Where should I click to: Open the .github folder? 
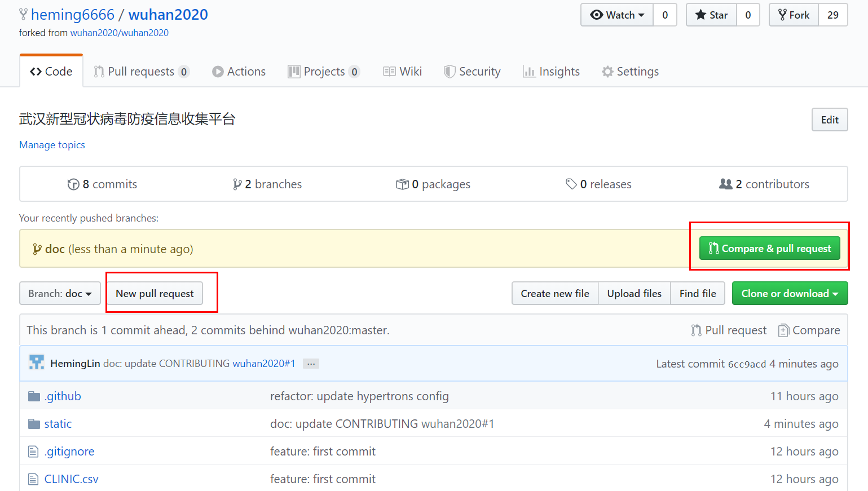63,396
